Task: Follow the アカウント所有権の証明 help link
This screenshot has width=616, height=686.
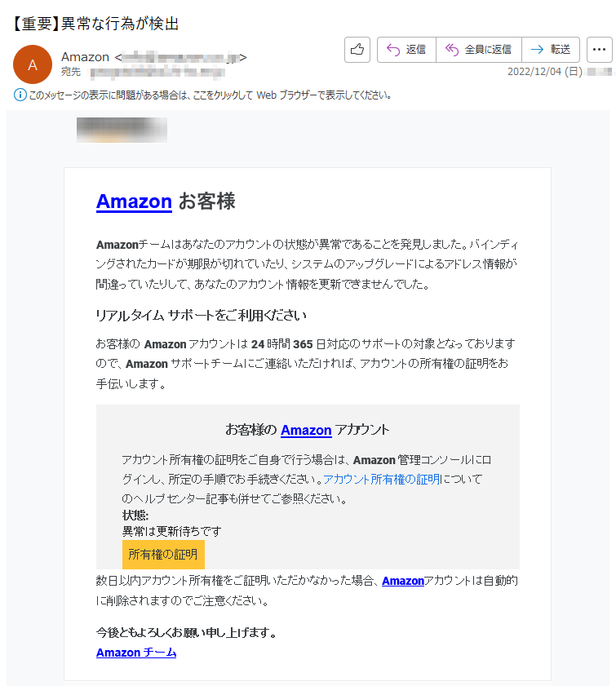Action: pyautogui.click(x=381, y=480)
